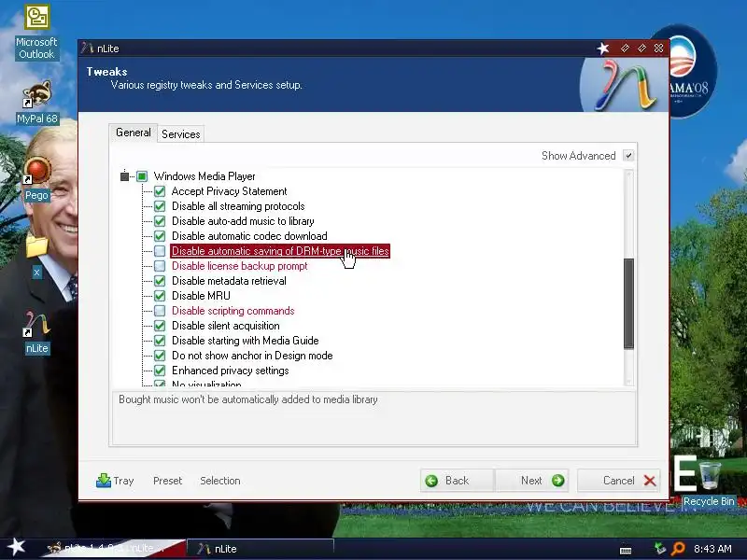Uncheck Disable metadata retrieval
The height and width of the screenshot is (560, 747).
[160, 281]
